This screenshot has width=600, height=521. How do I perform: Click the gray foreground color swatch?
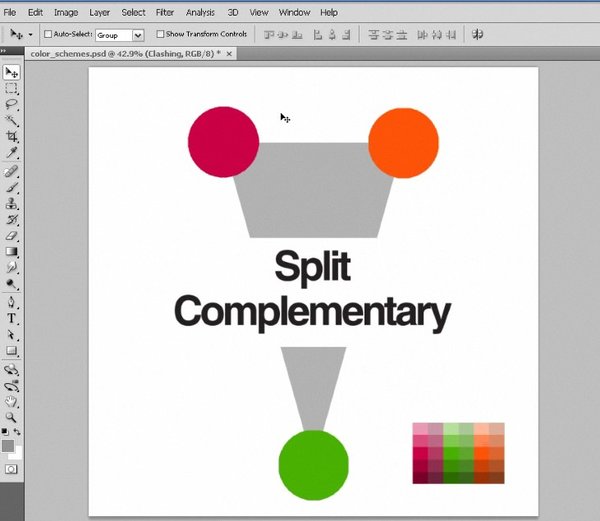coord(8,446)
